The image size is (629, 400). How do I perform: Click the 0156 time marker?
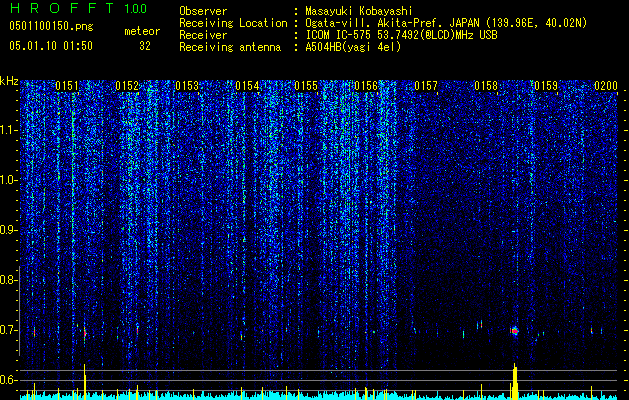[x=366, y=86]
